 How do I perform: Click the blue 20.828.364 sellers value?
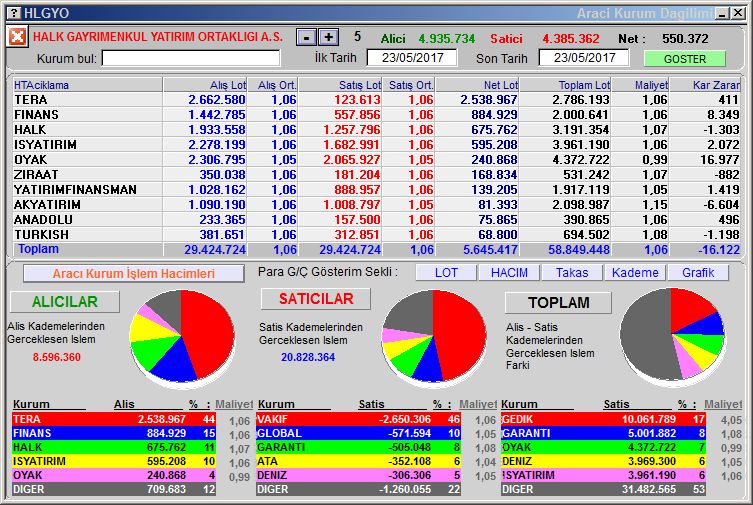[x=308, y=357]
